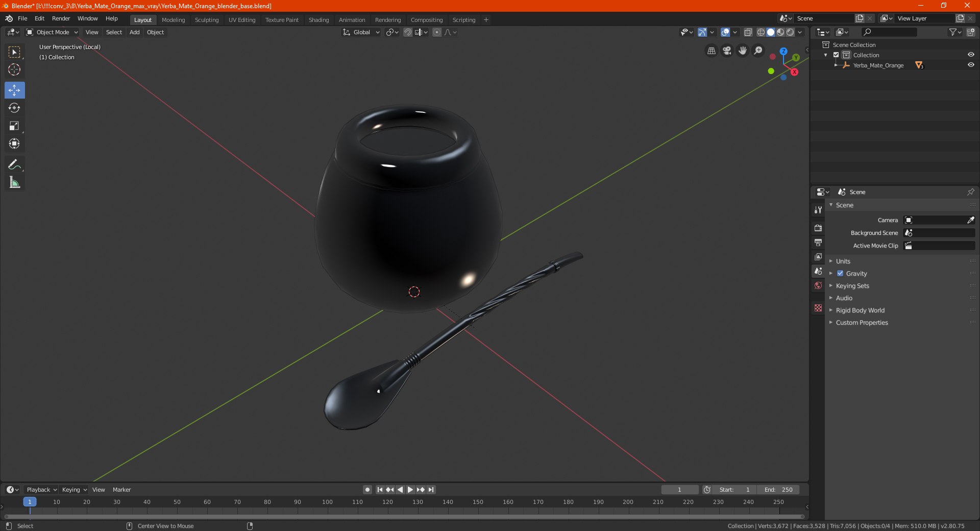Expand the Units panel

coord(843,261)
